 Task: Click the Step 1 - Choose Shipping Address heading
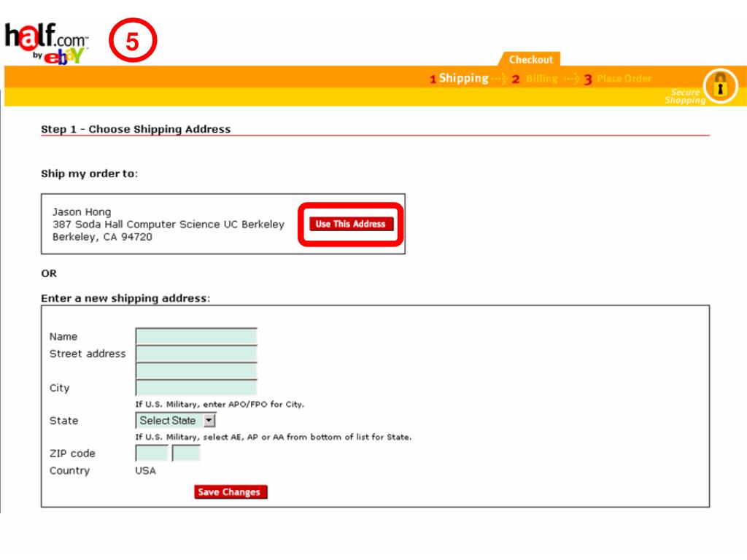tap(136, 129)
